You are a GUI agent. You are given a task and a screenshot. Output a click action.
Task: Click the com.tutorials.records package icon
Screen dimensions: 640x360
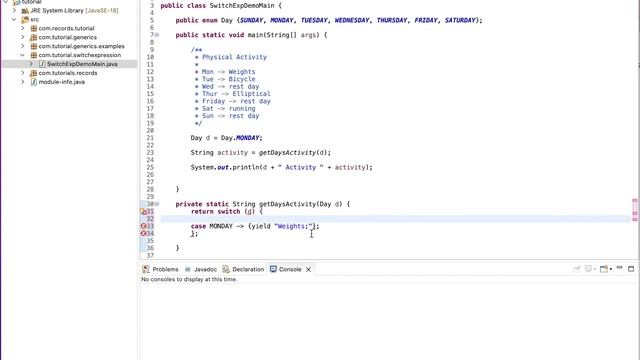click(34, 73)
